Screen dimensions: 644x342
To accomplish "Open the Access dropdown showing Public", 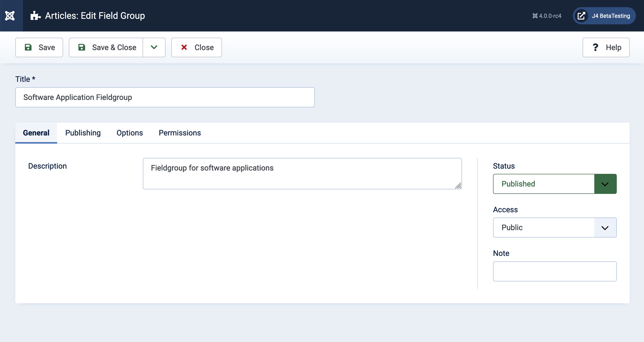I will coord(554,228).
